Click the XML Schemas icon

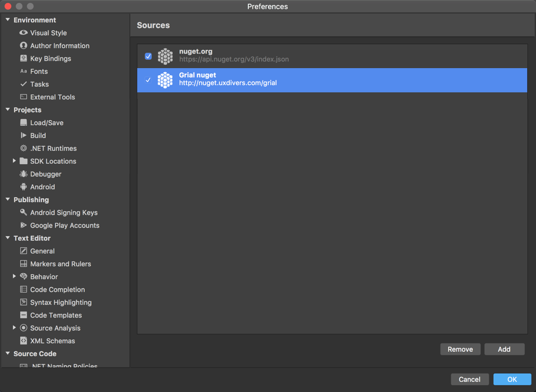[22, 341]
